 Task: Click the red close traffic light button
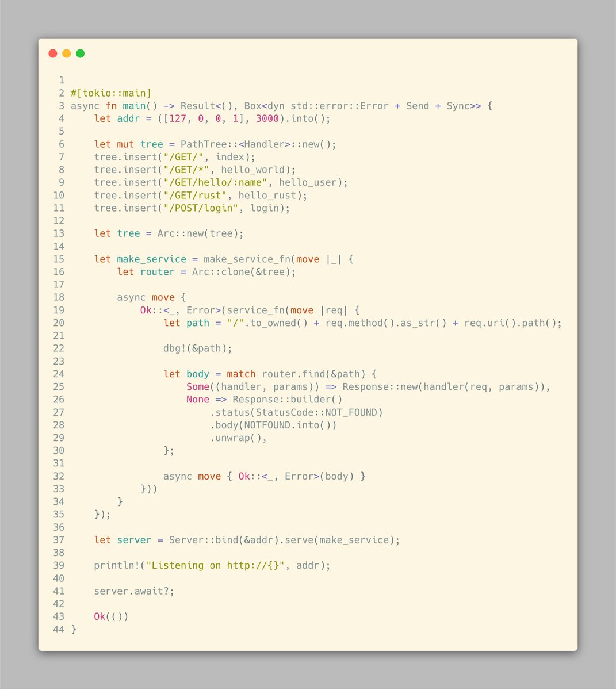pos(52,53)
